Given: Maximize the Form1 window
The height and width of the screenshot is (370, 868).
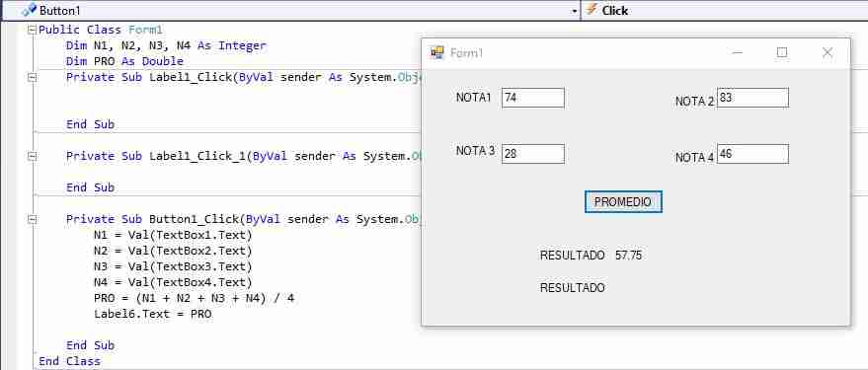Looking at the screenshot, I should (x=782, y=52).
